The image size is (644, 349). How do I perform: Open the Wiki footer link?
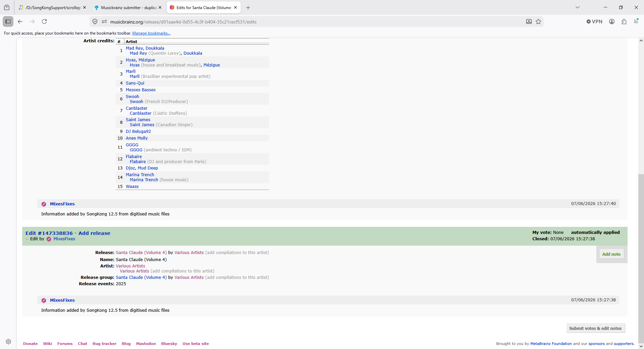[x=47, y=344]
